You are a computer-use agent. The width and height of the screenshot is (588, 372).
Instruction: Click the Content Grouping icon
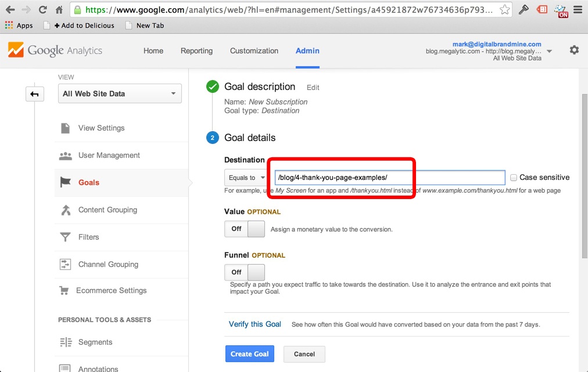click(x=66, y=210)
